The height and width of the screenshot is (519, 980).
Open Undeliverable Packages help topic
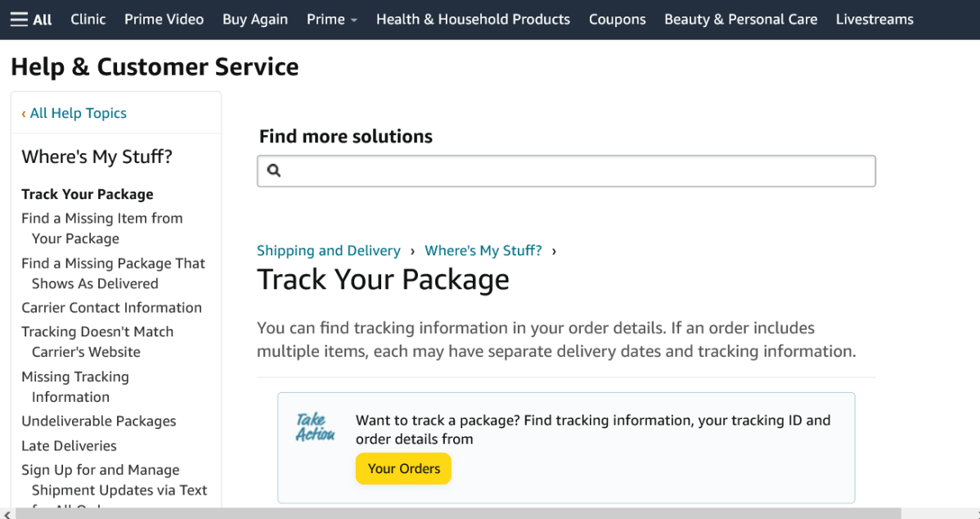99,422
